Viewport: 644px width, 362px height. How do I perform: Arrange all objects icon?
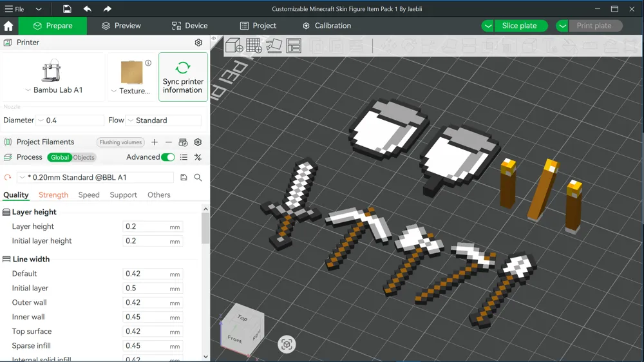click(x=294, y=46)
